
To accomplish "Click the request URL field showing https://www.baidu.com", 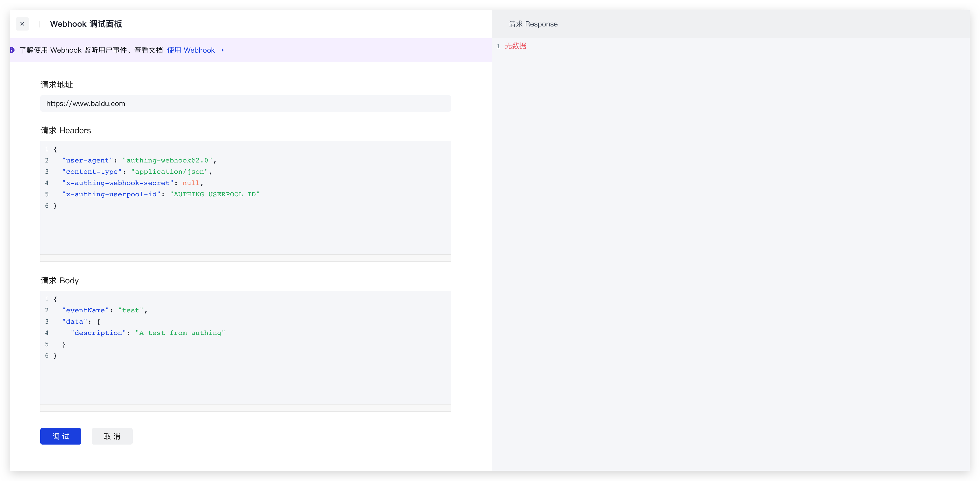I will 245,103.
